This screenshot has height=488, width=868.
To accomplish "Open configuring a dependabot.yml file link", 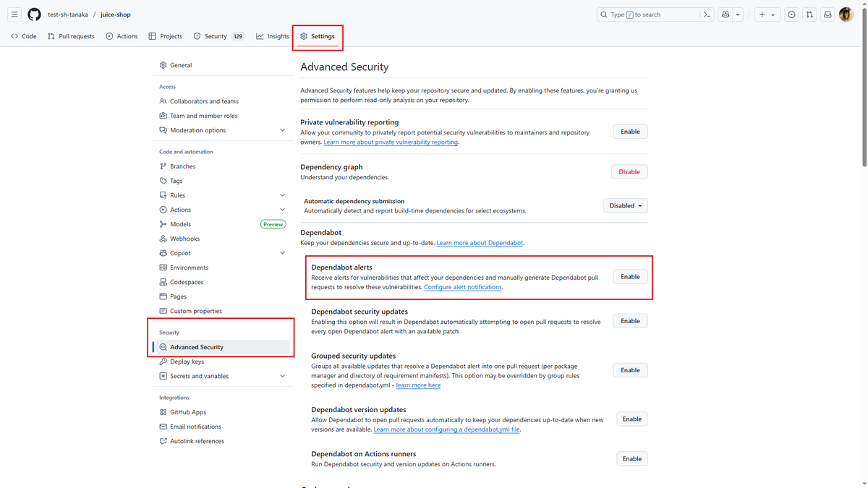I will point(446,429).
